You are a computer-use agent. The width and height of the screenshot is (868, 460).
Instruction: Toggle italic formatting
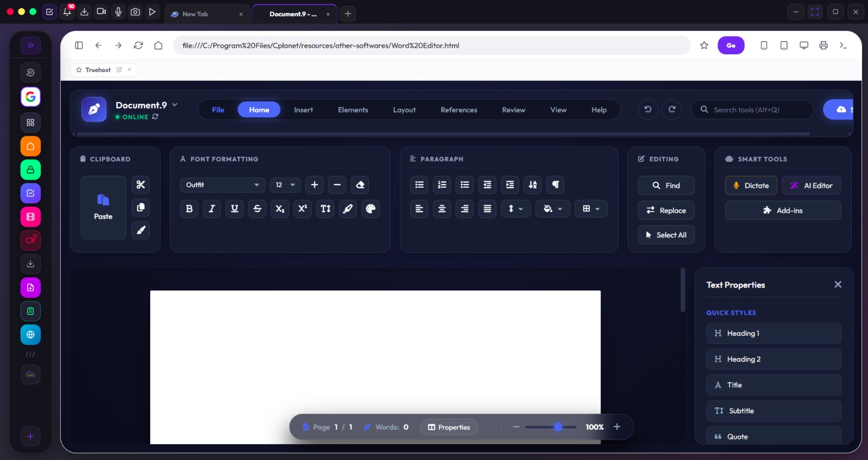[x=212, y=209]
